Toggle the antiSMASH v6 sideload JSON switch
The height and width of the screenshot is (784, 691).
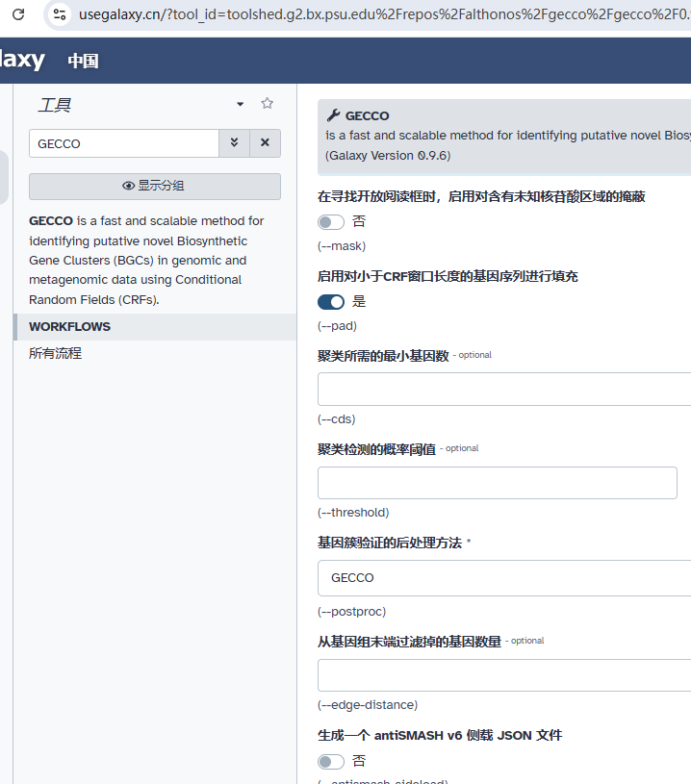(x=331, y=762)
